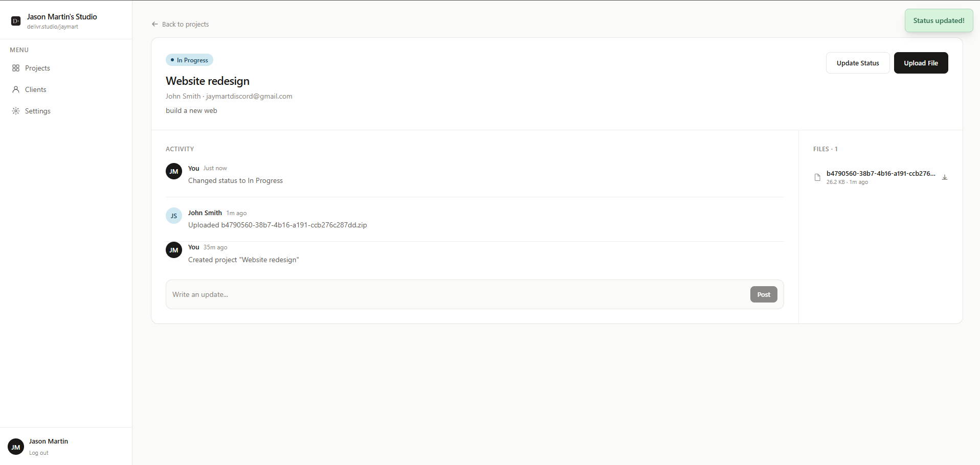Select the Projects grid icon in sidebar
This screenshot has height=465, width=980.
pos(16,68)
